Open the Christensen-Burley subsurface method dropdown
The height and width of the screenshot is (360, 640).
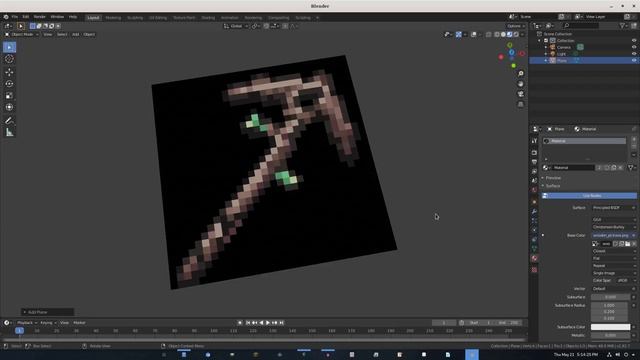click(613, 227)
